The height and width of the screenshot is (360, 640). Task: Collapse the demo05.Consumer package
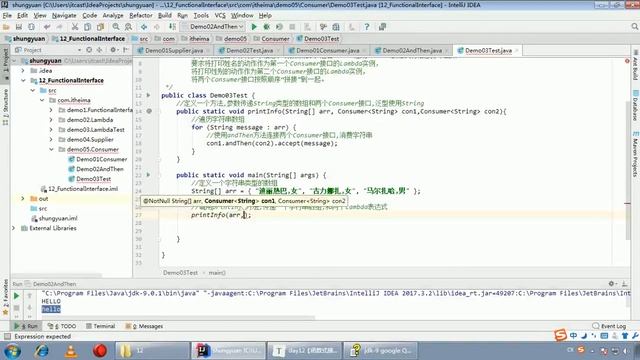point(51,149)
